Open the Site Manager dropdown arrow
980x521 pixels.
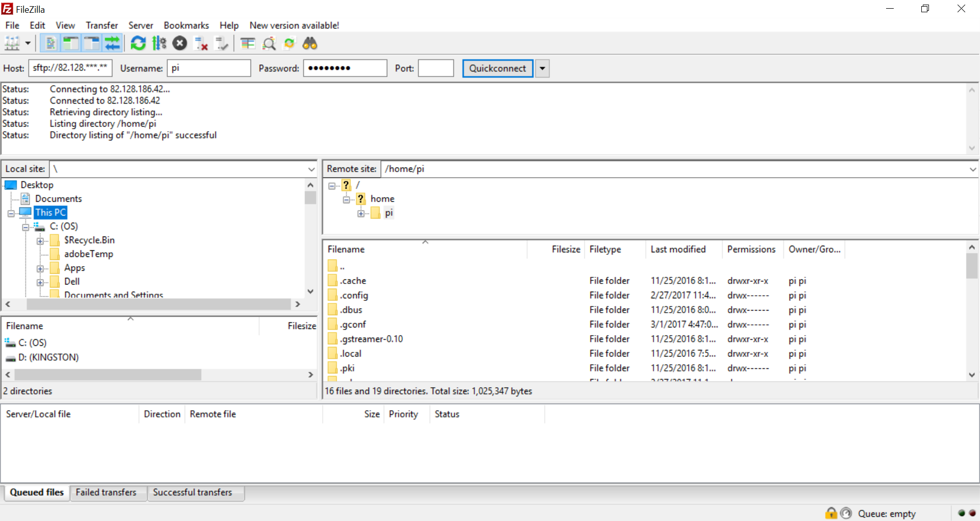[28, 43]
